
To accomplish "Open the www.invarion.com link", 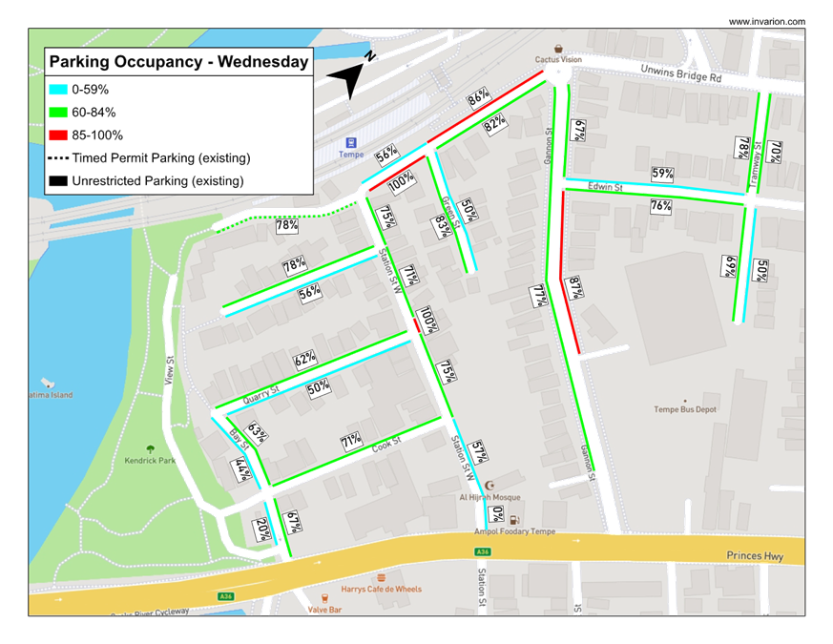I will pyautogui.click(x=765, y=21).
